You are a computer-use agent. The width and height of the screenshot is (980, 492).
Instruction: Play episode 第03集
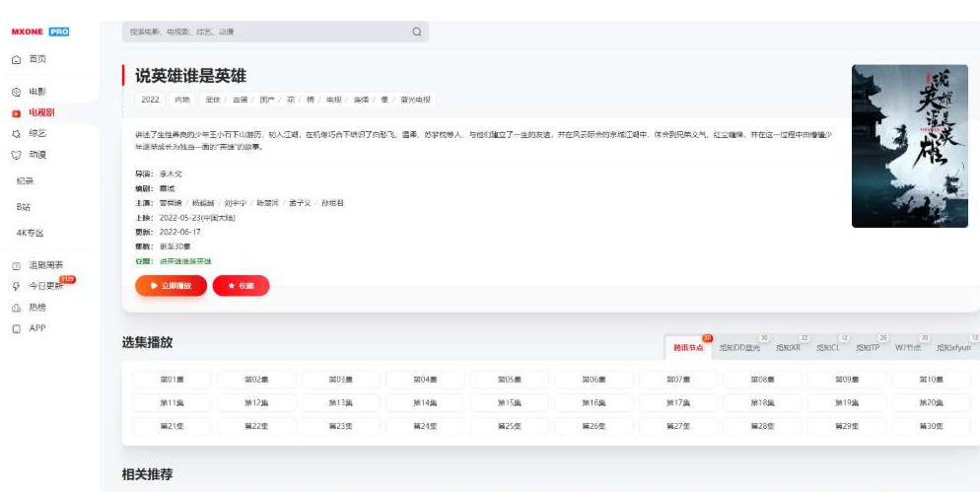[x=340, y=380]
